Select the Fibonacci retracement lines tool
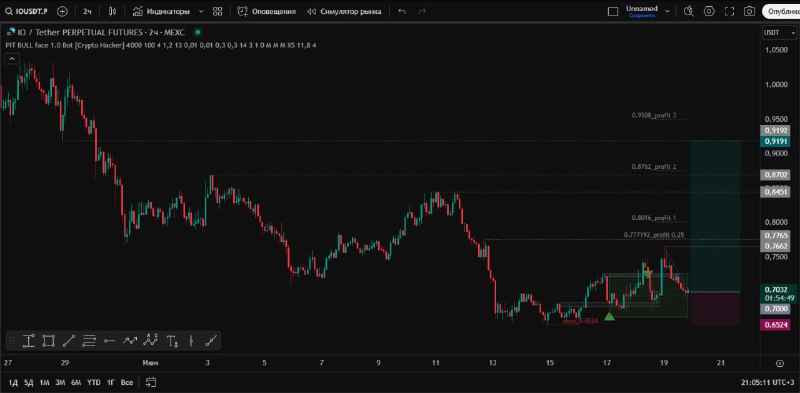The image size is (800, 393). [x=89, y=341]
